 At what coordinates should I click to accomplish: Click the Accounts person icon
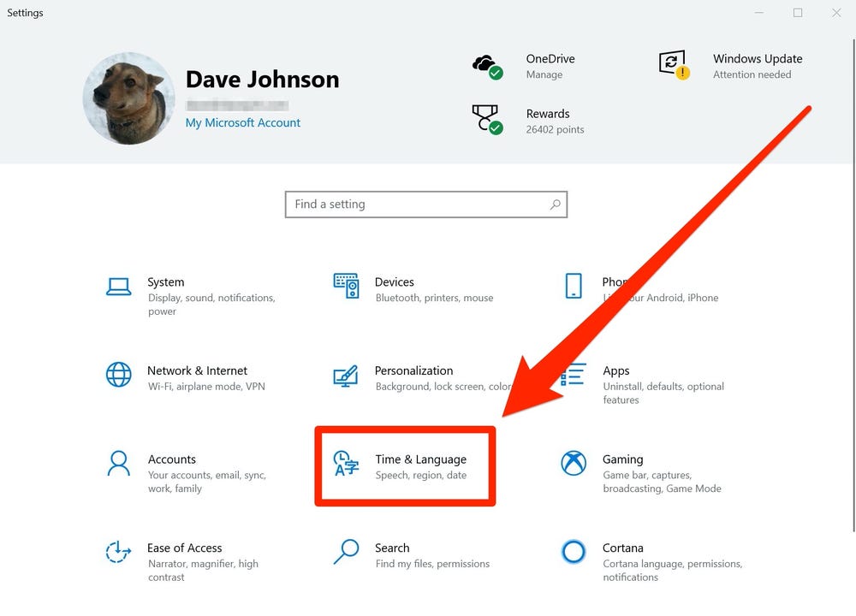point(118,464)
